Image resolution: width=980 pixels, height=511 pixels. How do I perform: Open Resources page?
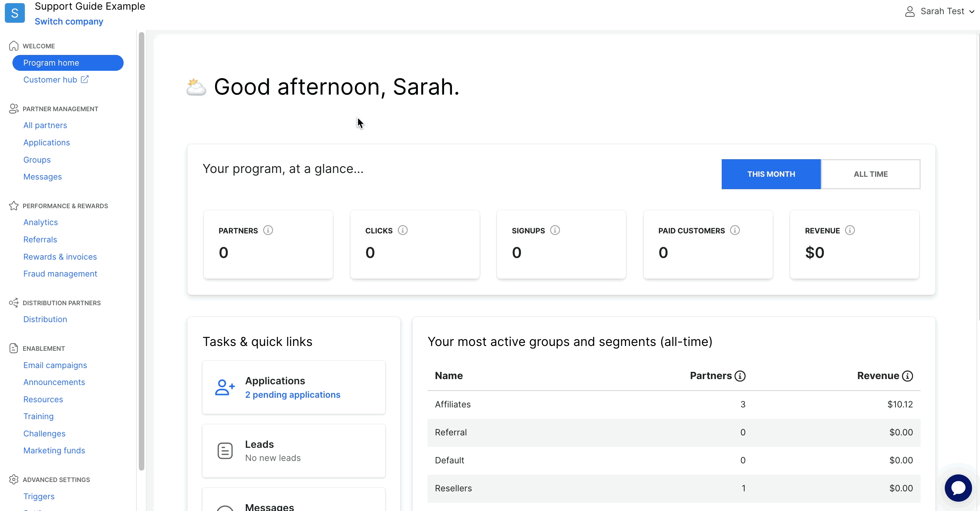tap(43, 399)
